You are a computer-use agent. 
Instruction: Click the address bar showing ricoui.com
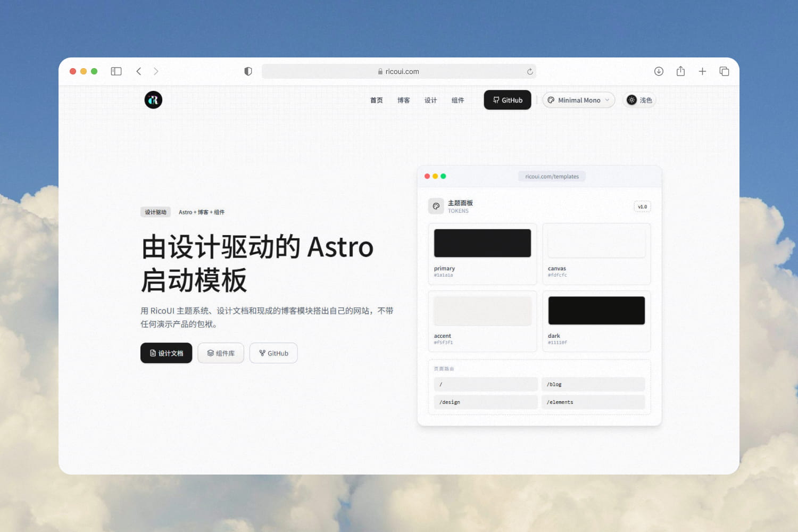coord(399,71)
